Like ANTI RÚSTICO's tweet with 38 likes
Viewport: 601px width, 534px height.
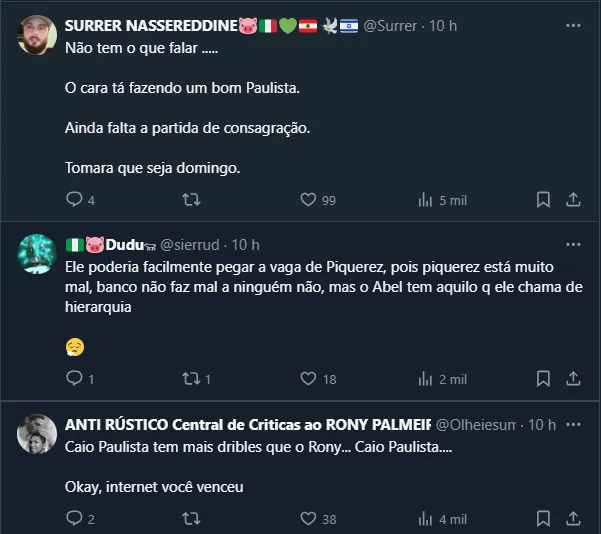click(x=309, y=519)
